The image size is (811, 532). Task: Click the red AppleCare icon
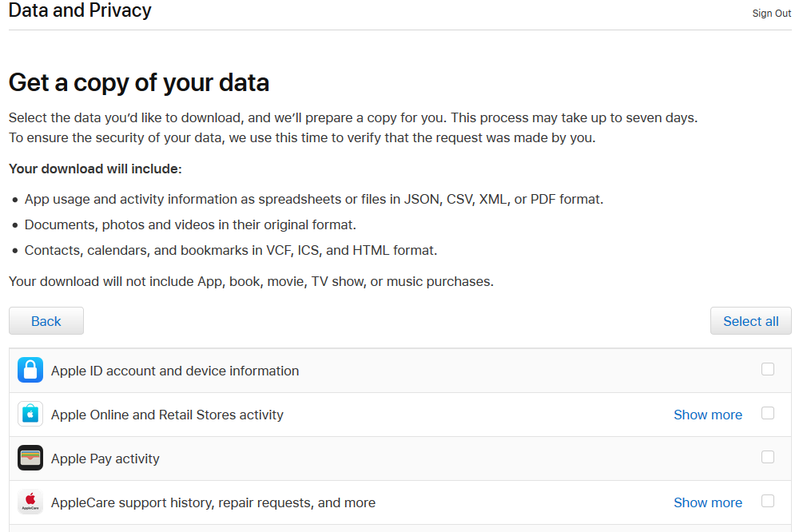[30, 502]
